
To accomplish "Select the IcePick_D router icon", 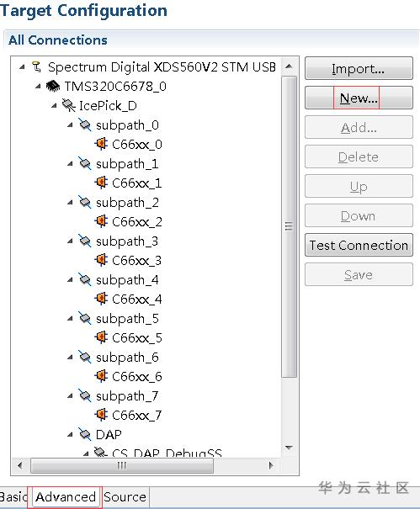I will click(69, 105).
